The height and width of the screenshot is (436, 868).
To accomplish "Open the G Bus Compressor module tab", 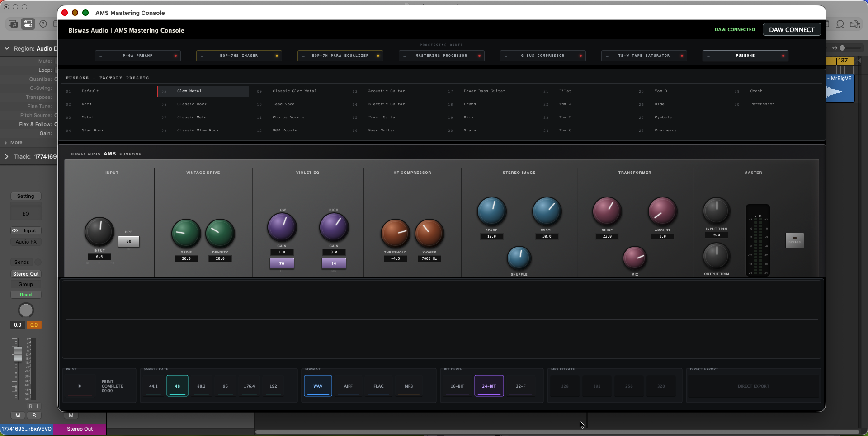I will 542,56.
